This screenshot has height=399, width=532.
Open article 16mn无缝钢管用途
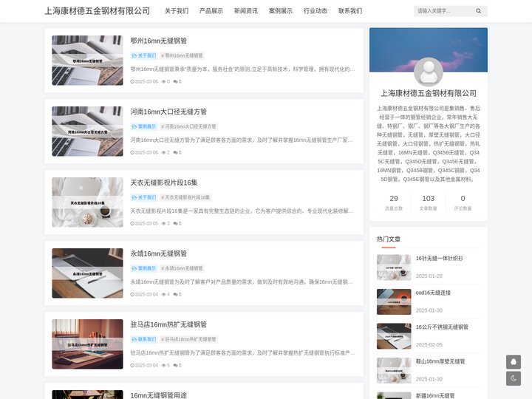click(158, 395)
